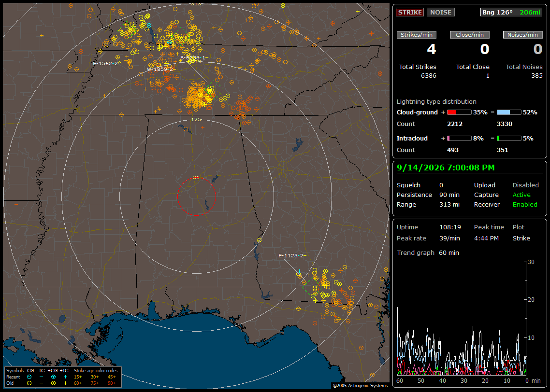Click the W-1859-2 storm cell label

pos(160,70)
